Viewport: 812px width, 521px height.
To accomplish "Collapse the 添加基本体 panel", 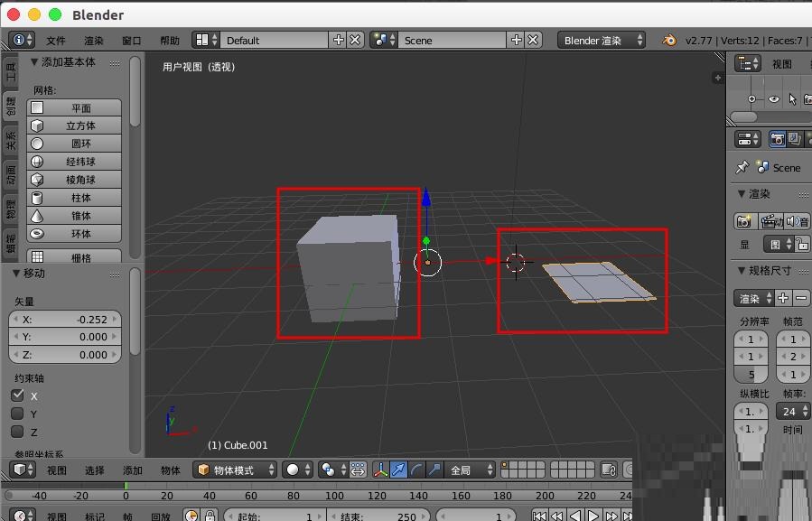I will (x=34, y=62).
